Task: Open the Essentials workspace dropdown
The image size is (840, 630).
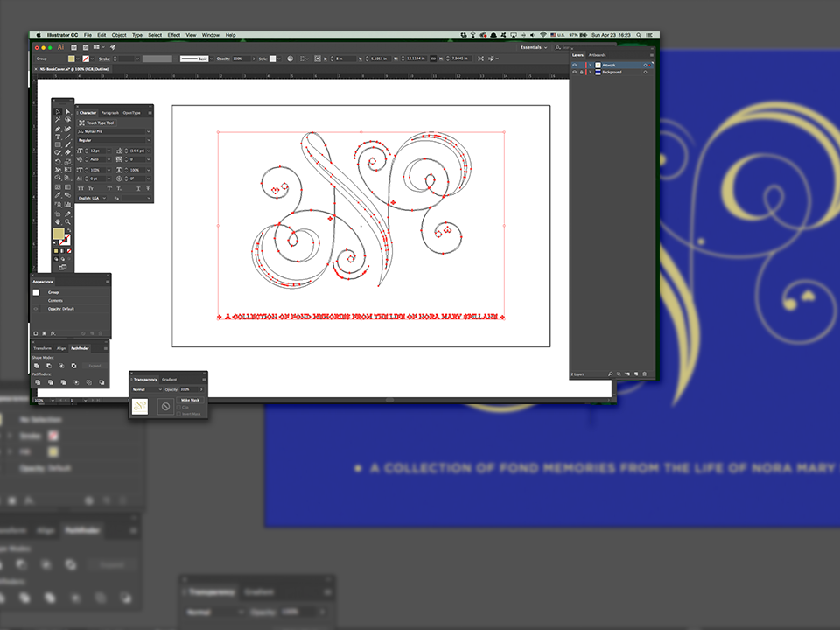Action: tap(534, 47)
